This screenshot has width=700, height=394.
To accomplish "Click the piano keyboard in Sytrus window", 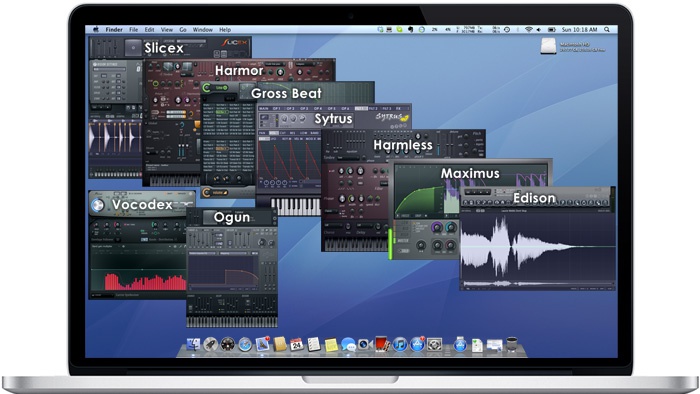I will 296,207.
